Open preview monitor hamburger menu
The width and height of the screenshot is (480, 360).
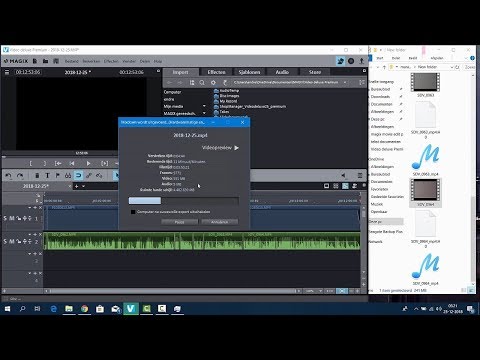pos(7,72)
